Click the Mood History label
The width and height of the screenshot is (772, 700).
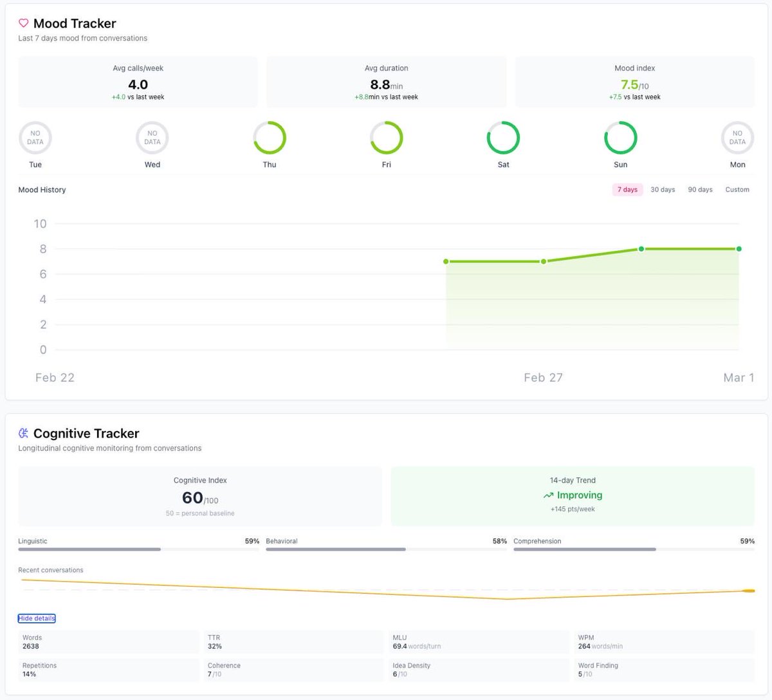pyautogui.click(x=42, y=190)
